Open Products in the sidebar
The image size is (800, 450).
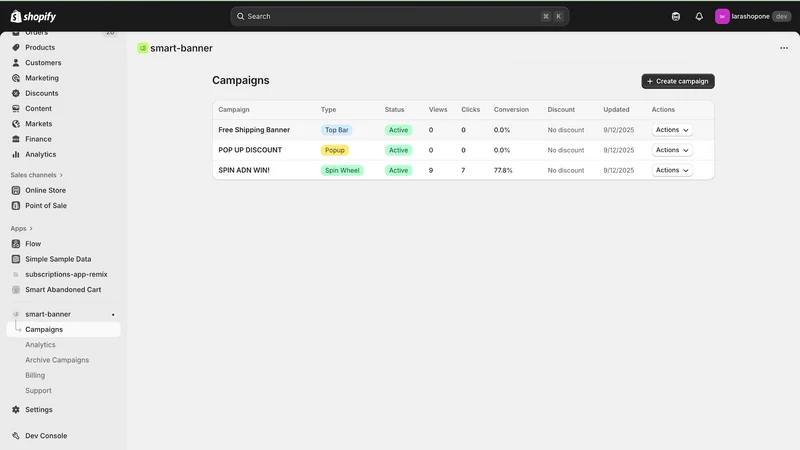[40, 47]
